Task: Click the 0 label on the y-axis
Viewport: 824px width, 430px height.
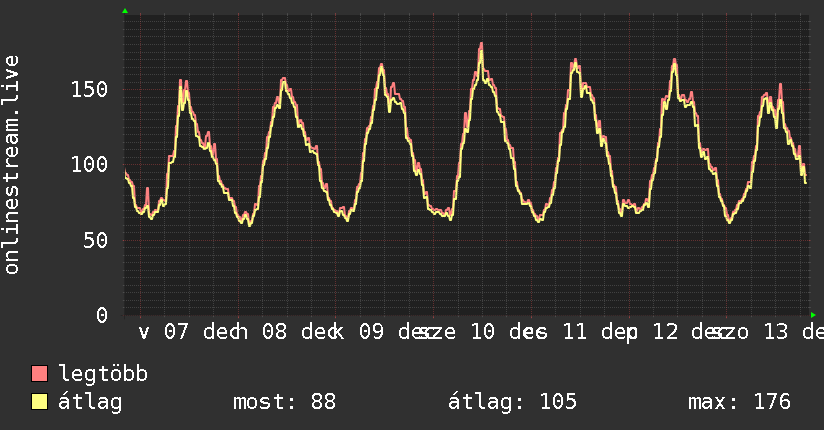Action: point(101,315)
